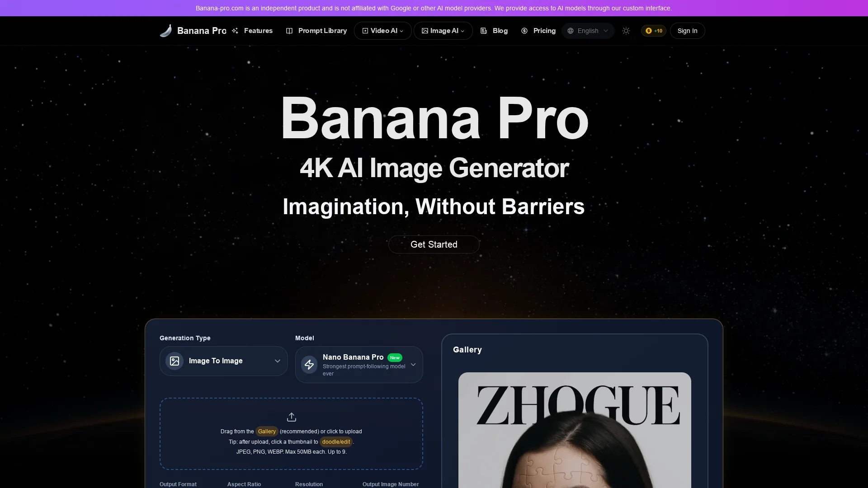Click the 'Aspect Ratio' label

point(244,484)
